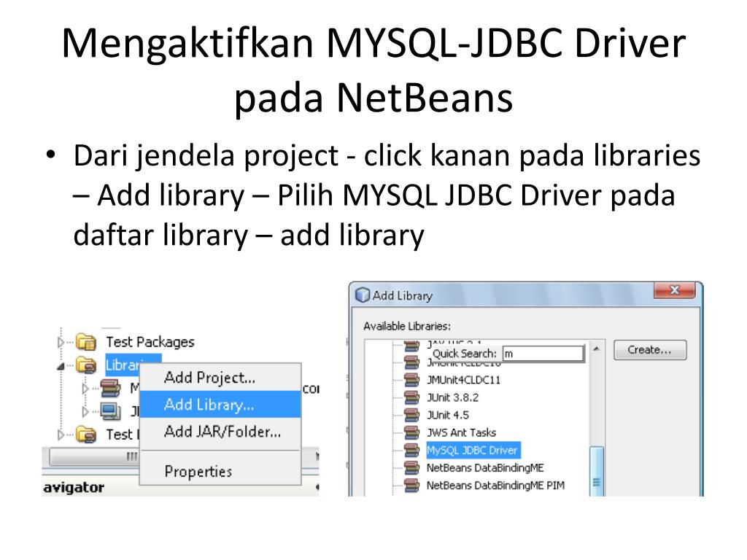Screen dimensions: 747x560
Task: Click the MySQL JDBC Driver book icon
Action: (x=411, y=450)
